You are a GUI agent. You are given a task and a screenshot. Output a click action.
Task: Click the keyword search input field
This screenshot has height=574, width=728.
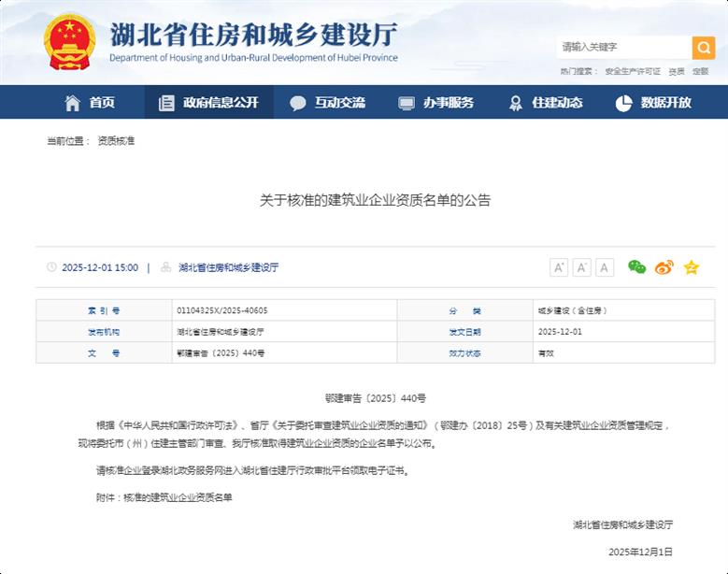click(622, 47)
